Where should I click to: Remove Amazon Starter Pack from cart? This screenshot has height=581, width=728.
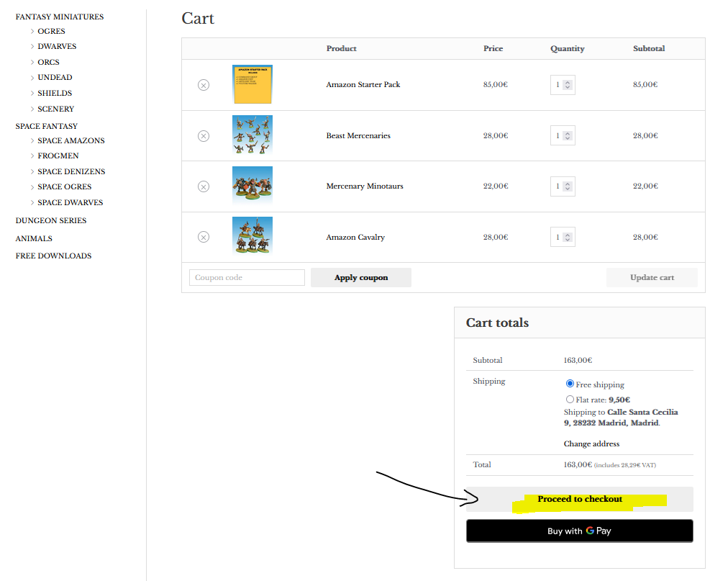click(204, 85)
